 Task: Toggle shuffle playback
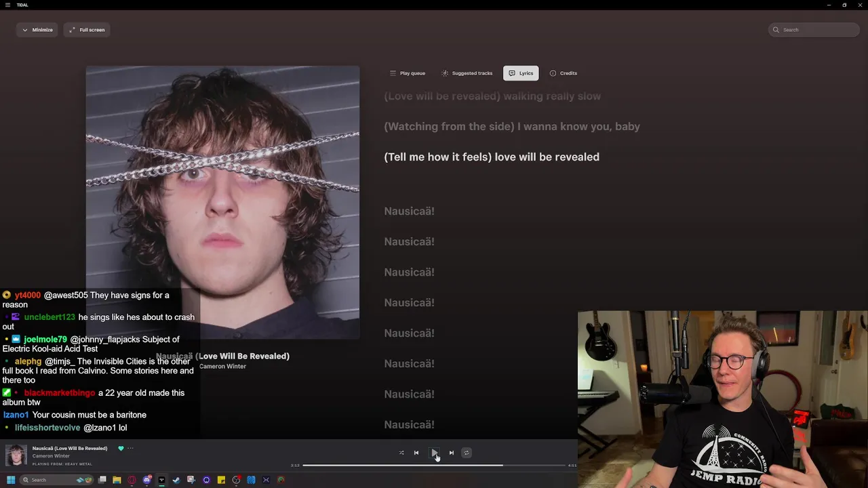(x=401, y=453)
